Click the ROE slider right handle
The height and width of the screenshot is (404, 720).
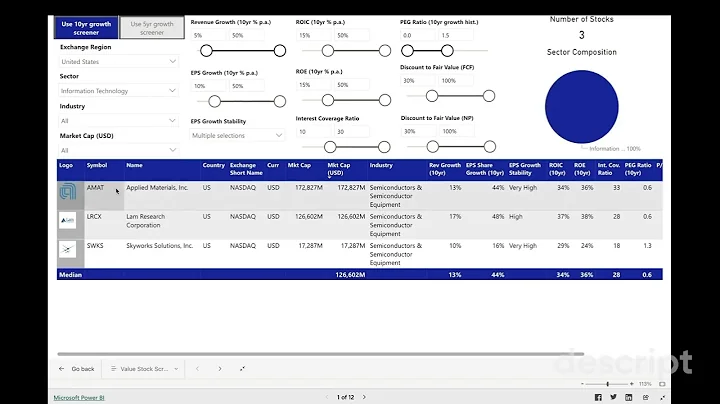(x=385, y=100)
